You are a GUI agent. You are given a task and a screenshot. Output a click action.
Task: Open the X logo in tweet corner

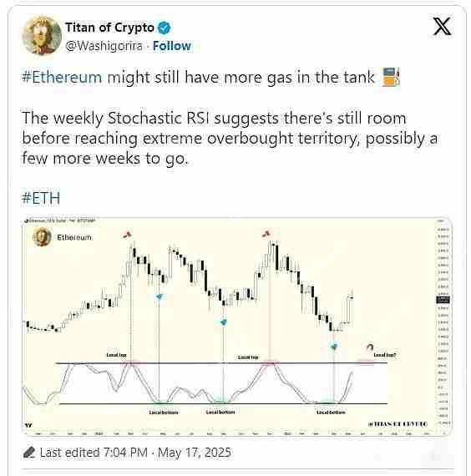coord(442,27)
